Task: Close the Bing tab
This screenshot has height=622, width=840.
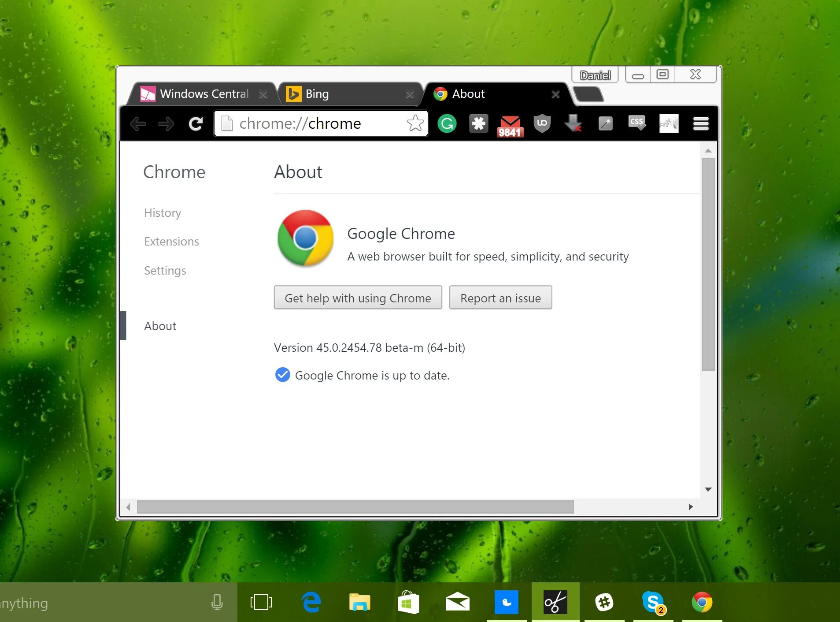Action: (x=410, y=94)
